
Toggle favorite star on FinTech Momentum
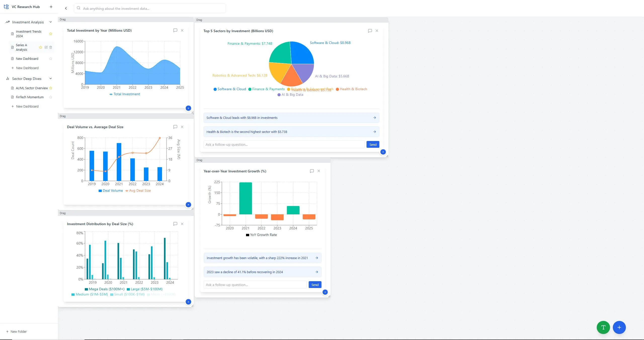coord(51,97)
